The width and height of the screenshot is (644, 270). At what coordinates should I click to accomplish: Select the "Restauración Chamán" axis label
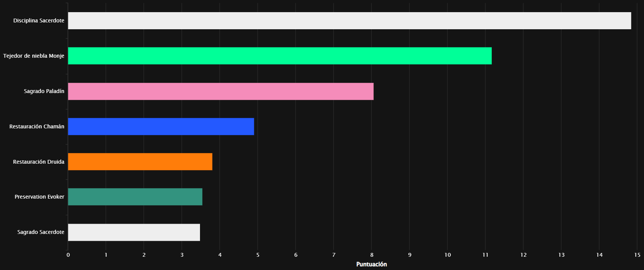37,126
